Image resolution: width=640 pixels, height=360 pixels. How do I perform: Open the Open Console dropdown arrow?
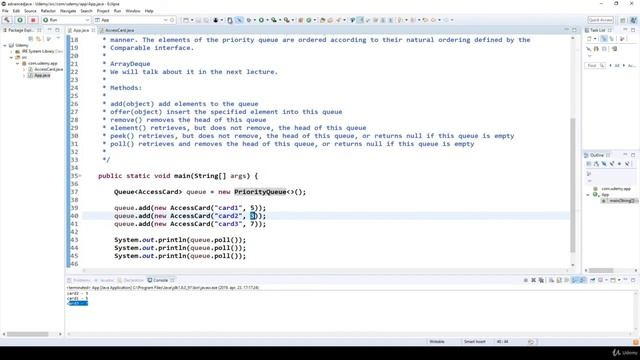(x=619, y=280)
